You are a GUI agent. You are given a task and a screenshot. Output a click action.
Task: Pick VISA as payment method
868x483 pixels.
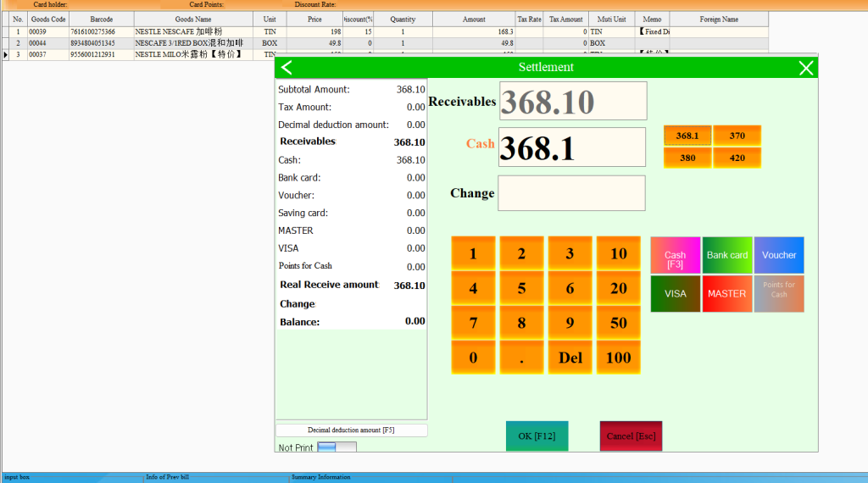676,293
